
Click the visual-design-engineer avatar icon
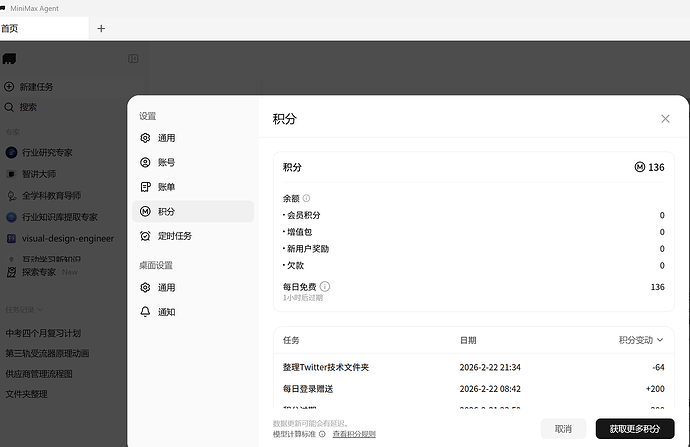11,238
